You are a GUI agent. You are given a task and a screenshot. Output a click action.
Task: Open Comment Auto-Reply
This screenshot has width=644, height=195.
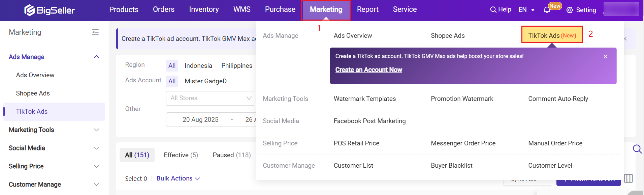pos(558,99)
